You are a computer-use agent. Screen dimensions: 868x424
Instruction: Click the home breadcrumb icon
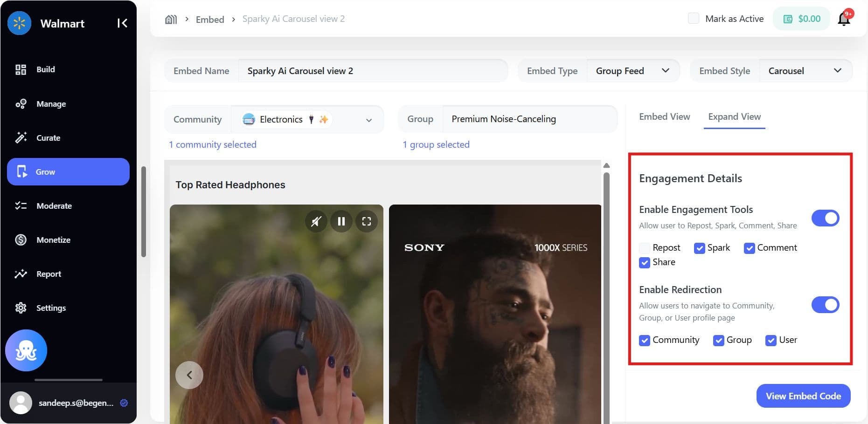[171, 19]
